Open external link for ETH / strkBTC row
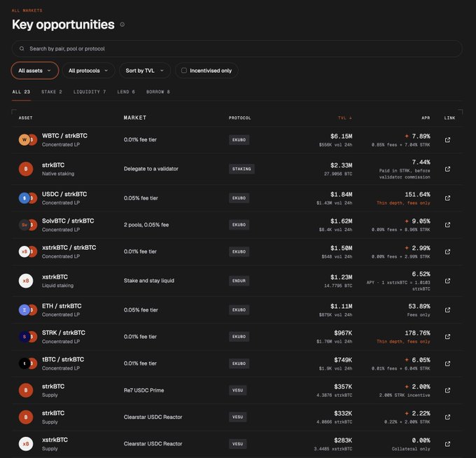This screenshot has width=476, height=458. 447,310
